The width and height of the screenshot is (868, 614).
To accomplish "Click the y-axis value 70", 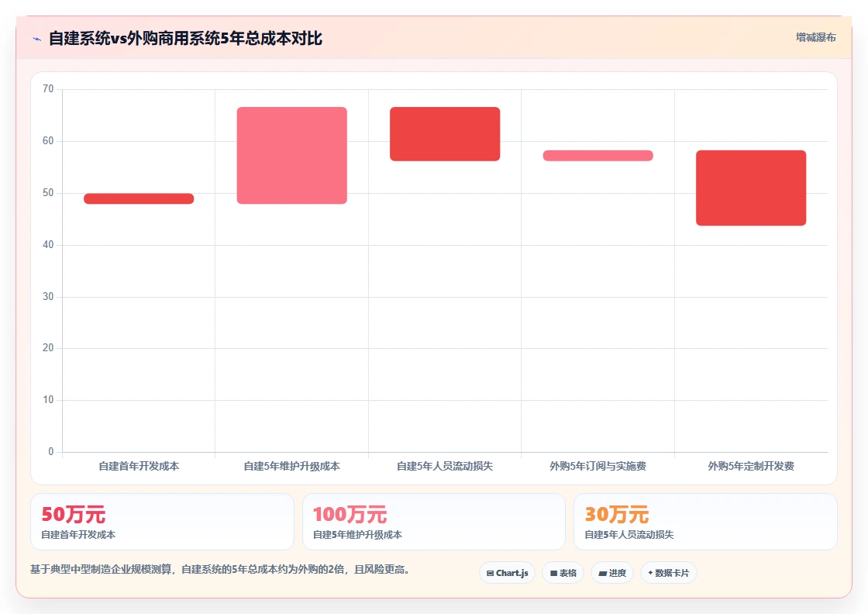I will [x=48, y=89].
